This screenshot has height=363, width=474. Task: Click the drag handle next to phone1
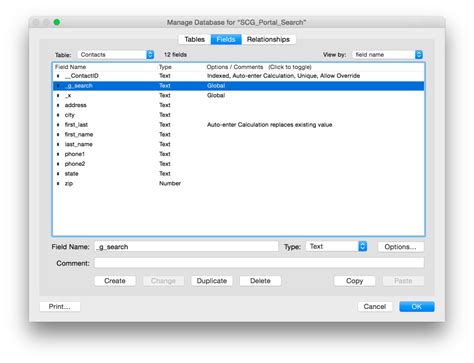tap(58, 154)
